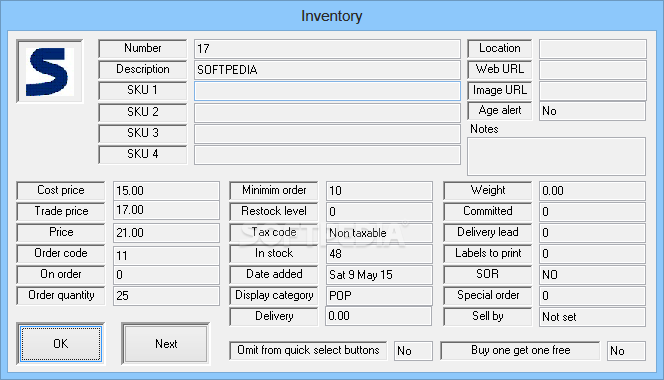Image resolution: width=664 pixels, height=380 pixels.
Task: Edit Order code value 11
Action: (166, 256)
